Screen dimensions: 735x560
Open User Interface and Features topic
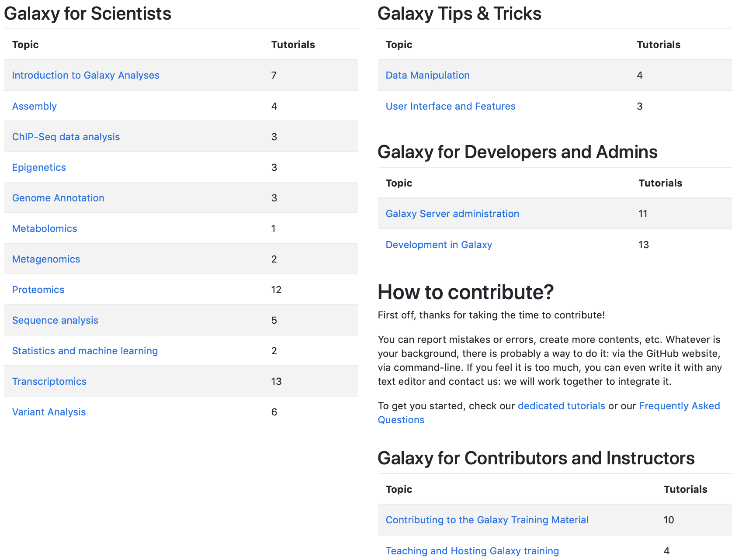point(451,106)
